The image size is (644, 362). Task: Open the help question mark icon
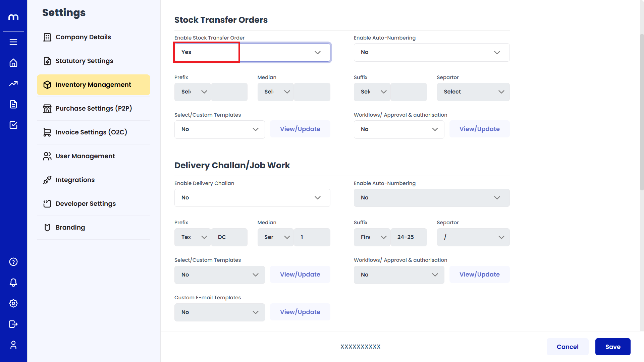point(13,262)
